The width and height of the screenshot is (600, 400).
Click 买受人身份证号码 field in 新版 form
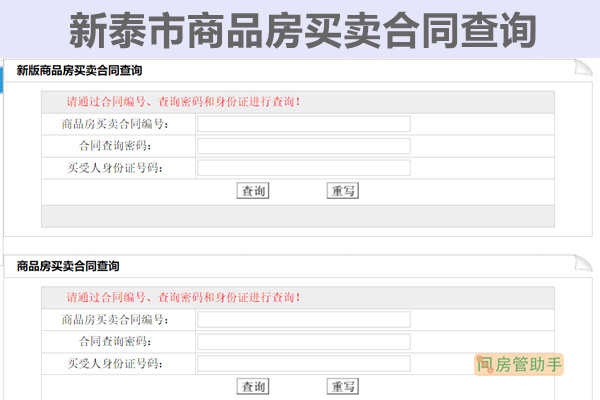tap(304, 168)
